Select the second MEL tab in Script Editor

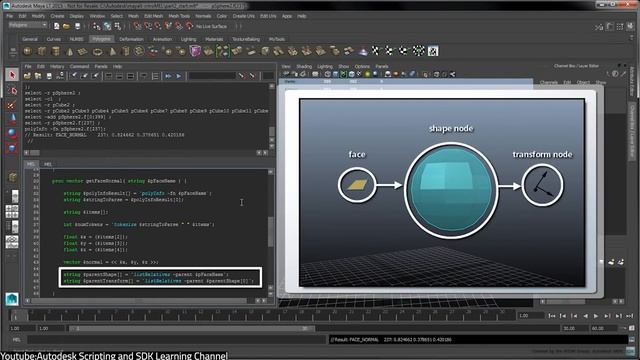[48, 164]
